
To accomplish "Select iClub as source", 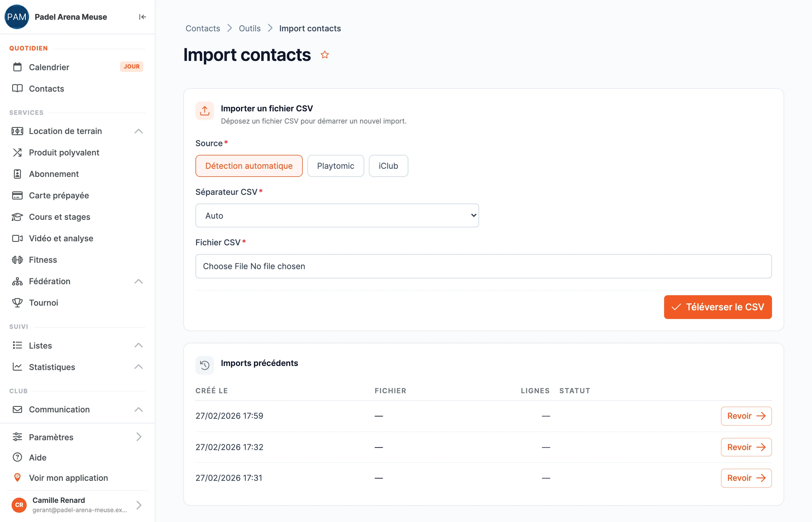I will 388,166.
